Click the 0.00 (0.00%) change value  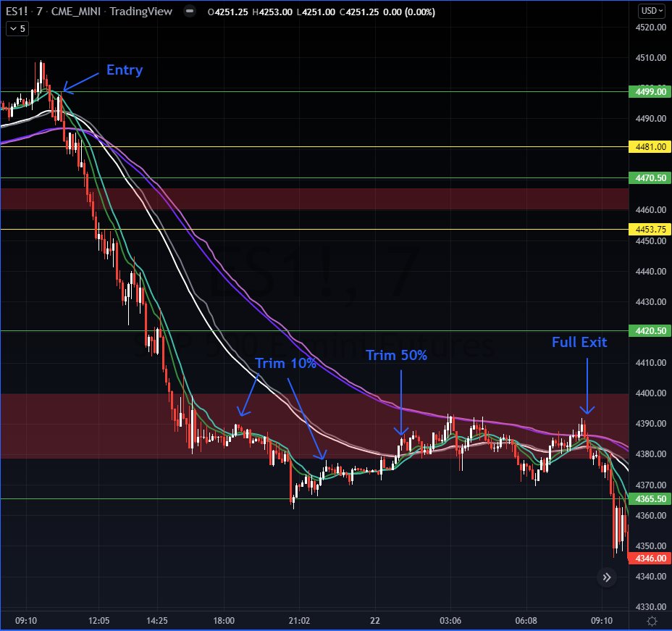click(x=409, y=12)
